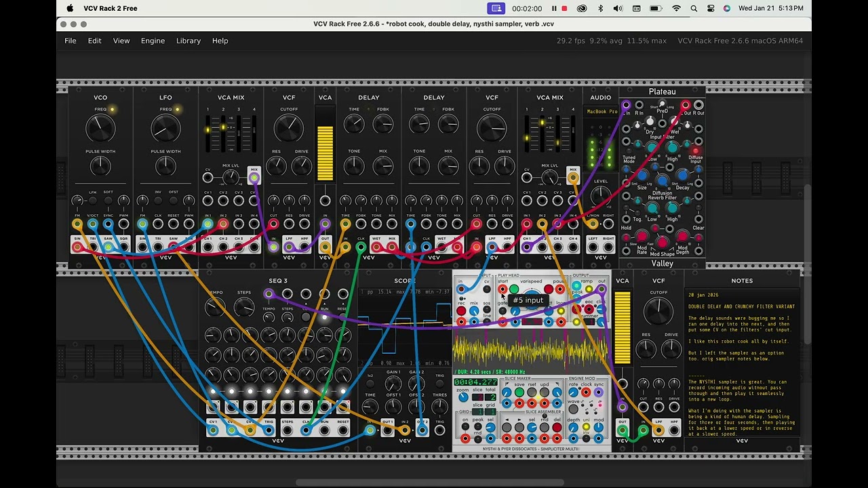Click the LFO RESET input port
868x488 pixels.
tap(174, 224)
